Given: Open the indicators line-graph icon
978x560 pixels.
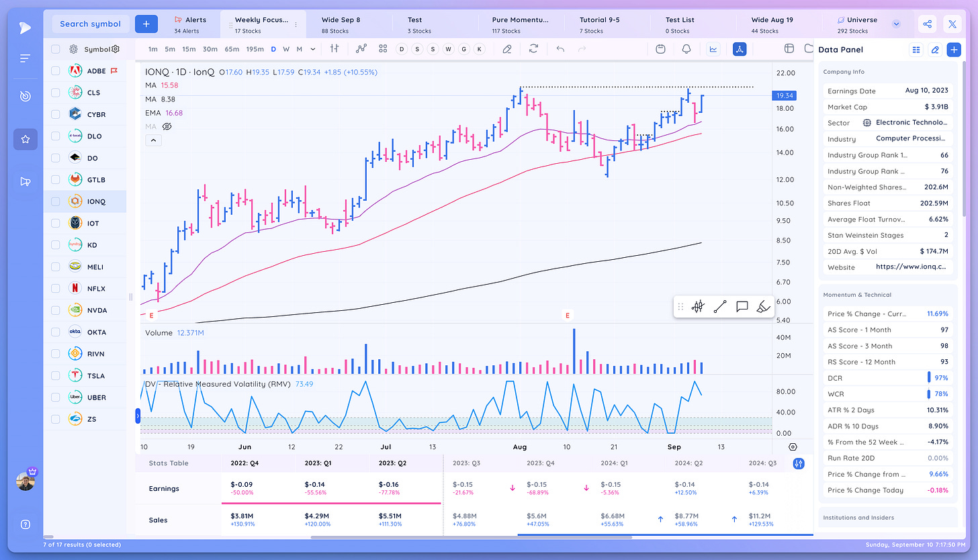Looking at the screenshot, I should [361, 49].
